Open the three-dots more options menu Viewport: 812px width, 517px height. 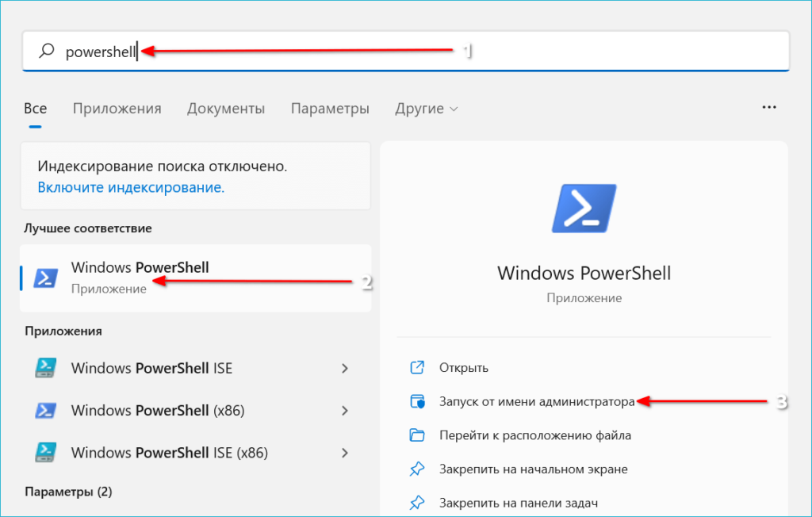pyautogui.click(x=768, y=106)
